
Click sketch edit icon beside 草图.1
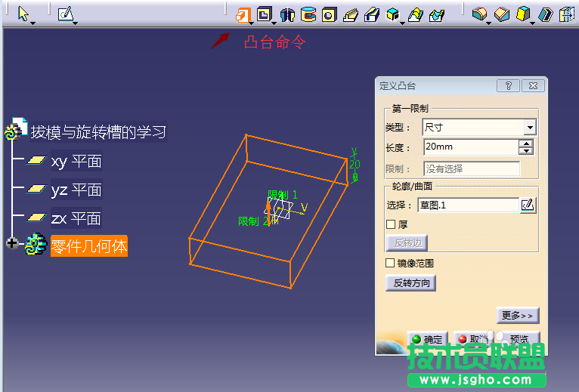(528, 205)
